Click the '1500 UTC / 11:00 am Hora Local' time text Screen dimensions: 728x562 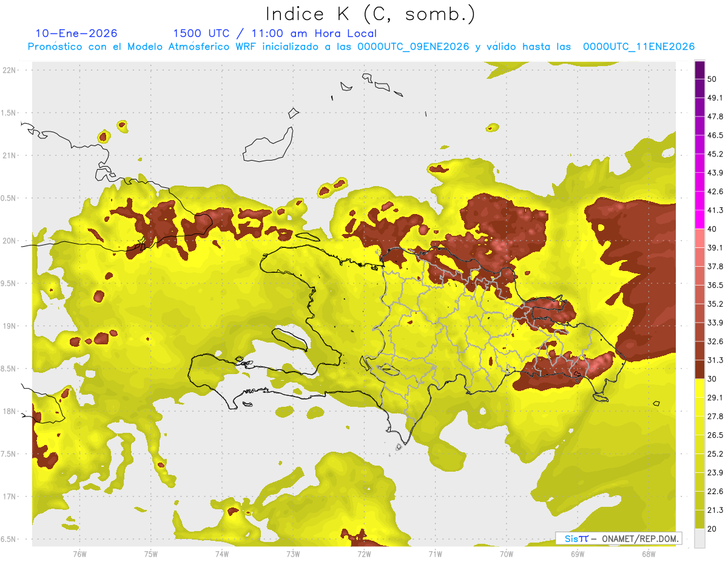275,34
